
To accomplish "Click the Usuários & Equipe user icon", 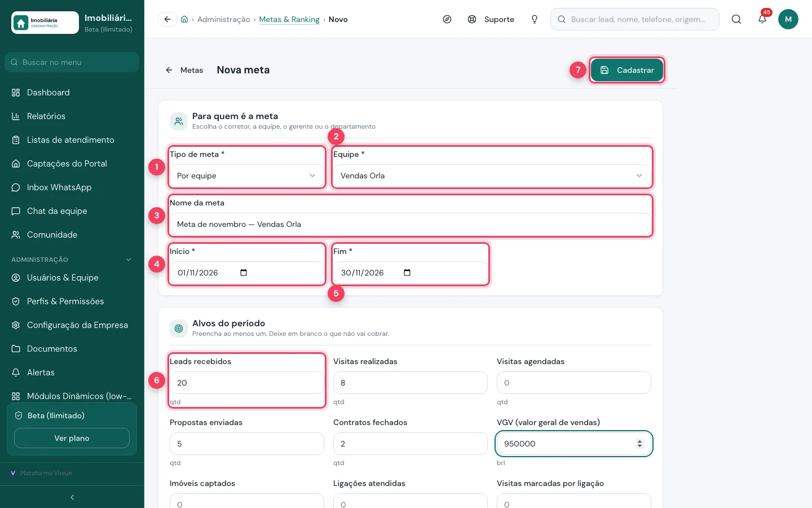I will (x=16, y=278).
